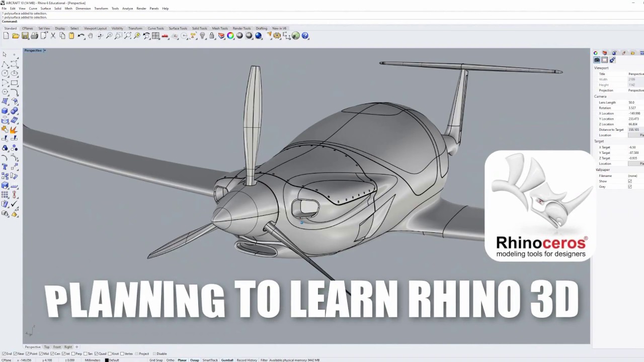Viewport: 644px width, 362px height.
Task: Click the Cut scissors icon
Action: pyautogui.click(x=53, y=36)
